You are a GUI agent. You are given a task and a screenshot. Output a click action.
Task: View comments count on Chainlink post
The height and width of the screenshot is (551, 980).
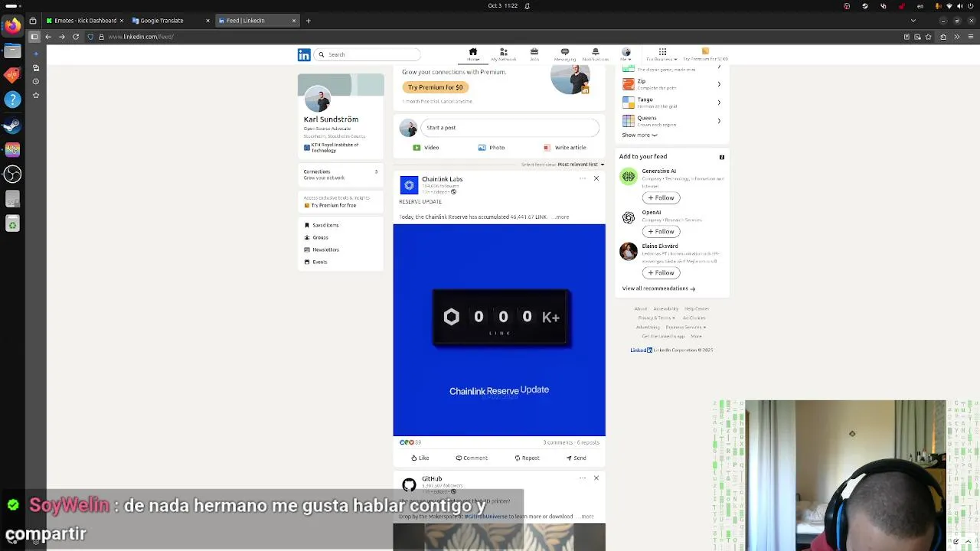[x=557, y=442]
